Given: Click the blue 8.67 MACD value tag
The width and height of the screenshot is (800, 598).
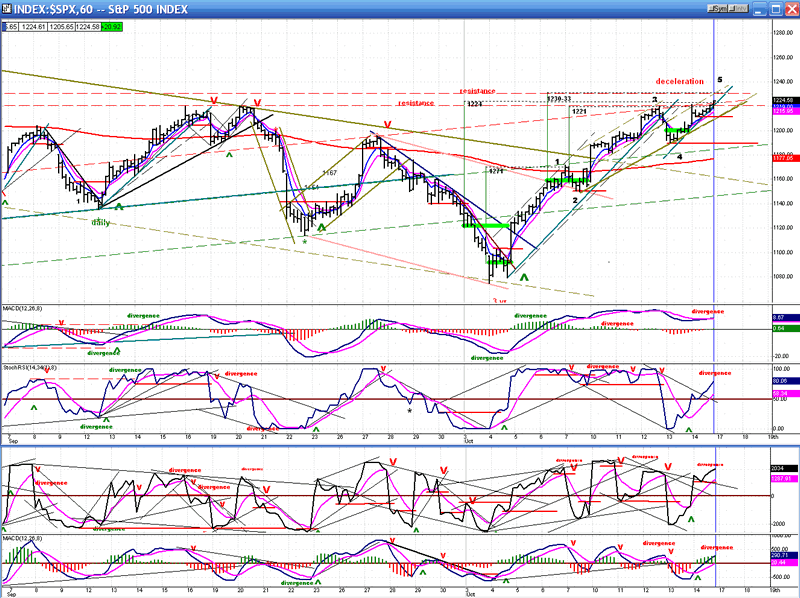Looking at the screenshot, I should (783, 317).
